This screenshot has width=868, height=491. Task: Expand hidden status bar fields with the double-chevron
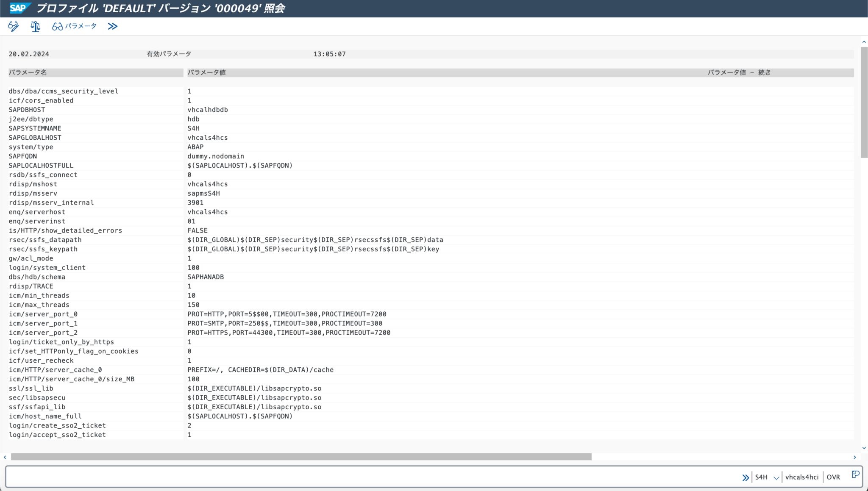746,477
